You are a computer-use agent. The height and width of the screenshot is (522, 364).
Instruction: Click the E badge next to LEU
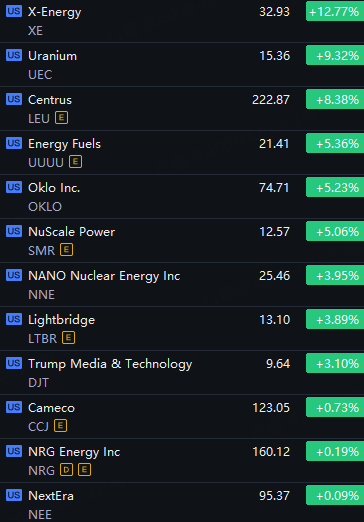(x=62, y=118)
